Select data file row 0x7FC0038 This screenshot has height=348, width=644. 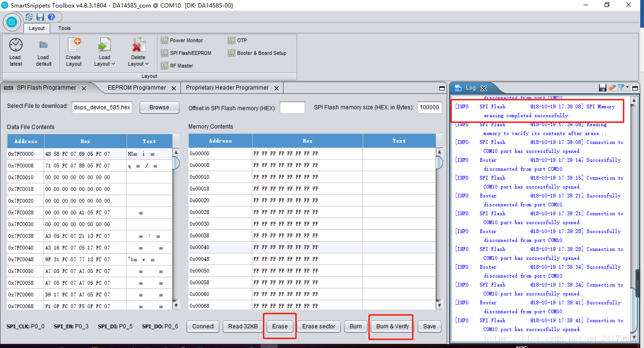click(x=90, y=236)
